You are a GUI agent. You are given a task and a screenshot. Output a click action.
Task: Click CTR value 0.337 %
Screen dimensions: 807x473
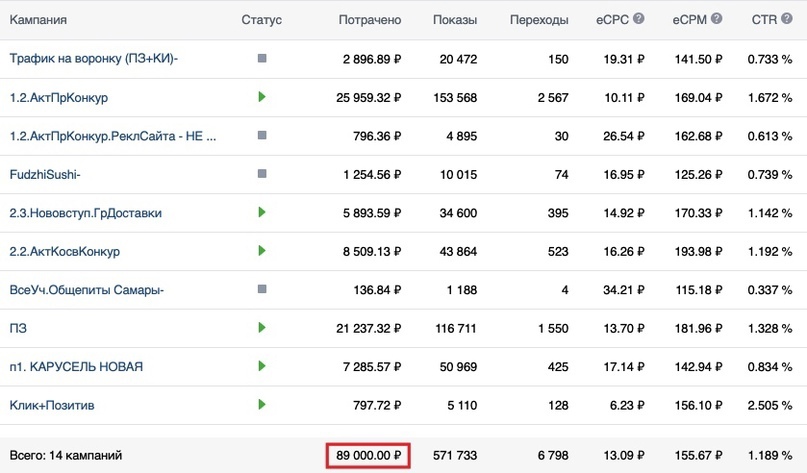pos(770,290)
